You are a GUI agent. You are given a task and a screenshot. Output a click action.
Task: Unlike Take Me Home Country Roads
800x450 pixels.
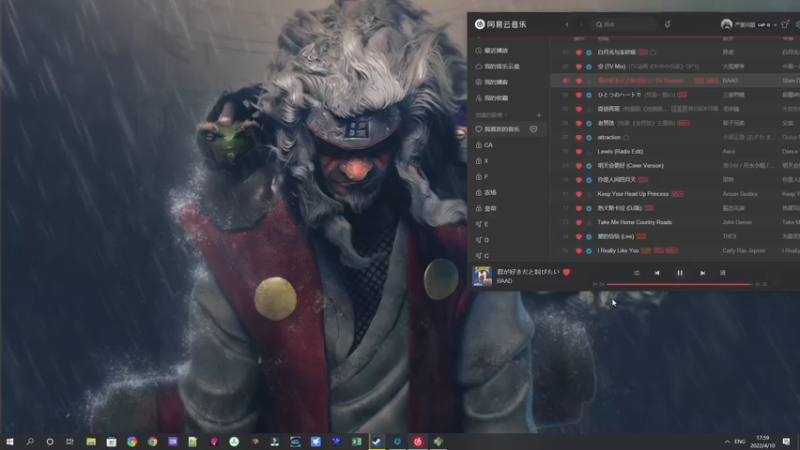[579, 222]
